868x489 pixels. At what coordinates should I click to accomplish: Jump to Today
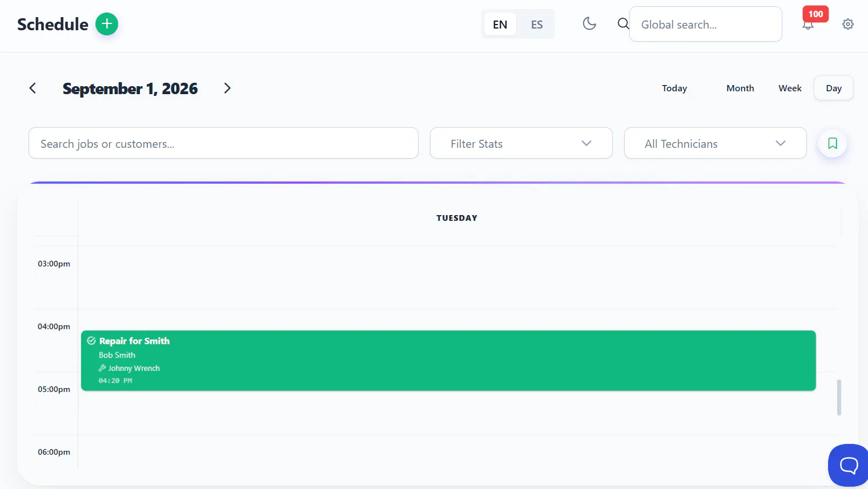coord(674,88)
